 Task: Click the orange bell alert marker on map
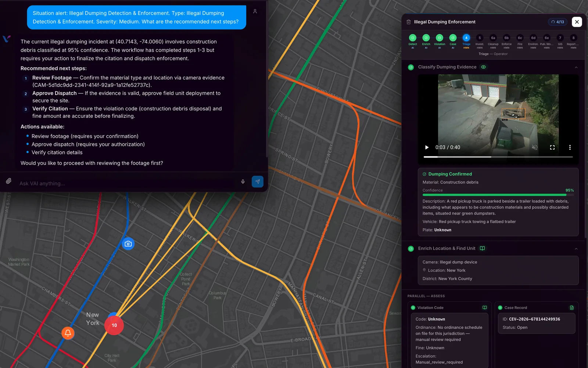click(x=68, y=333)
